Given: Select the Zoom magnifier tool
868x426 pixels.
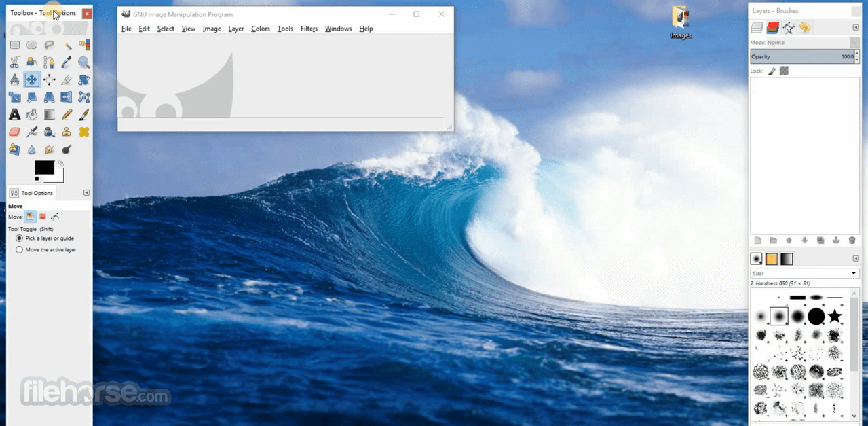Looking at the screenshot, I should click(x=84, y=63).
